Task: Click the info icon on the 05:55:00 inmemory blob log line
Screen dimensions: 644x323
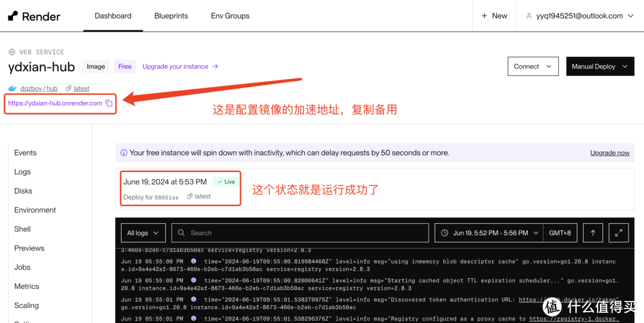Action: 193,262
